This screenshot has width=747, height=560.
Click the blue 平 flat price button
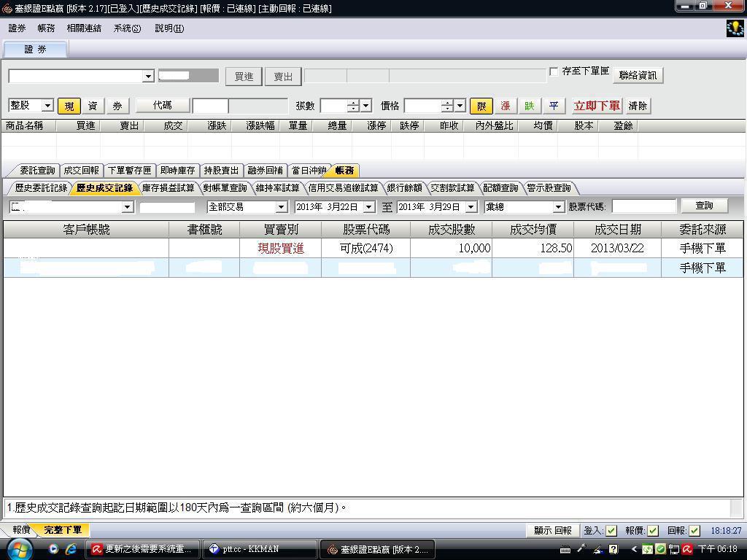click(553, 106)
